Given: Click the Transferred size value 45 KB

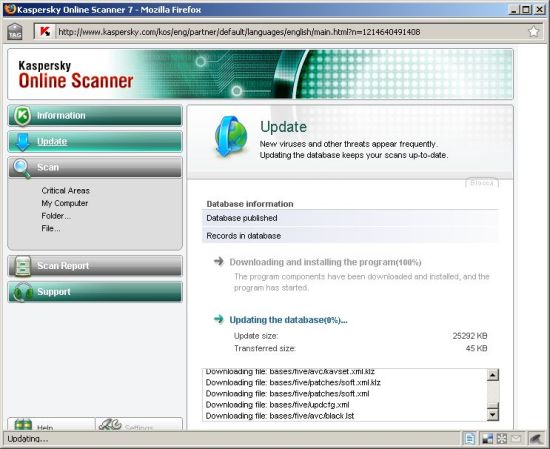Looking at the screenshot, I should (476, 348).
